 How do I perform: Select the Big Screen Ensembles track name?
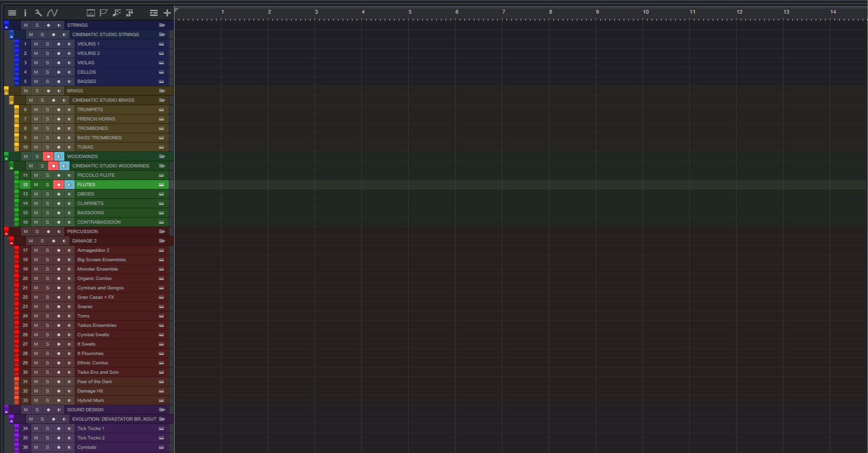click(102, 260)
